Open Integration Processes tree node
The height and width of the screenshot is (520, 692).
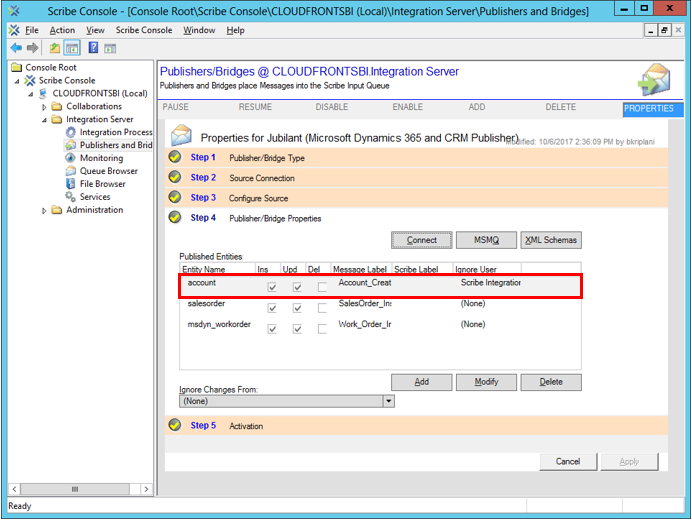tap(71, 132)
